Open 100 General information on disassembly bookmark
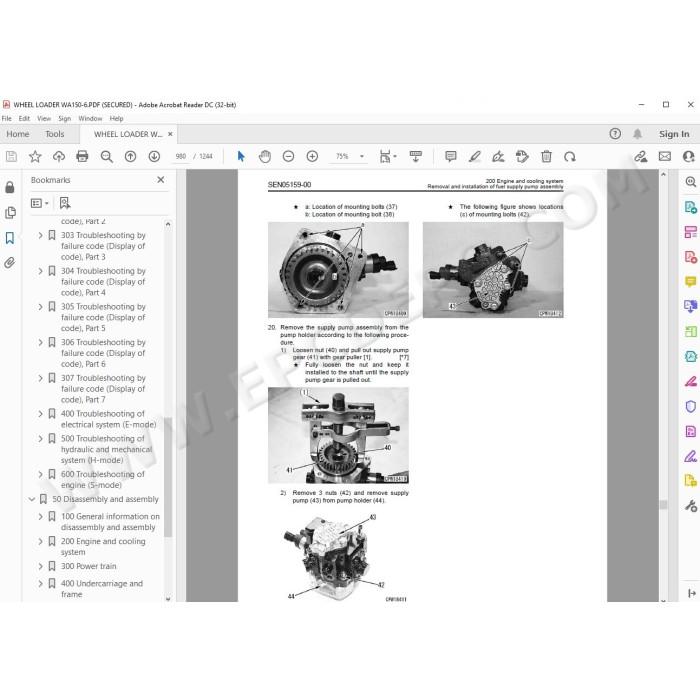Image resolution: width=700 pixels, height=700 pixels. coord(110,521)
